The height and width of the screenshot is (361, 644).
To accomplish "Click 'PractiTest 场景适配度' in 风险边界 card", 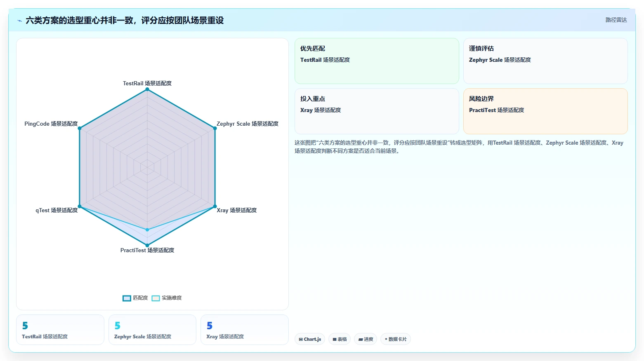I will tap(496, 110).
